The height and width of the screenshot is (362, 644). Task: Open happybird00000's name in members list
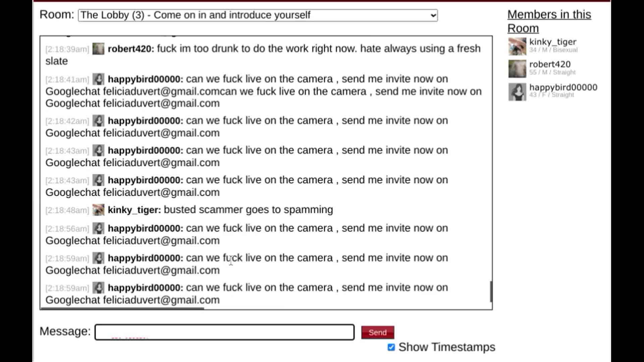[563, 87]
